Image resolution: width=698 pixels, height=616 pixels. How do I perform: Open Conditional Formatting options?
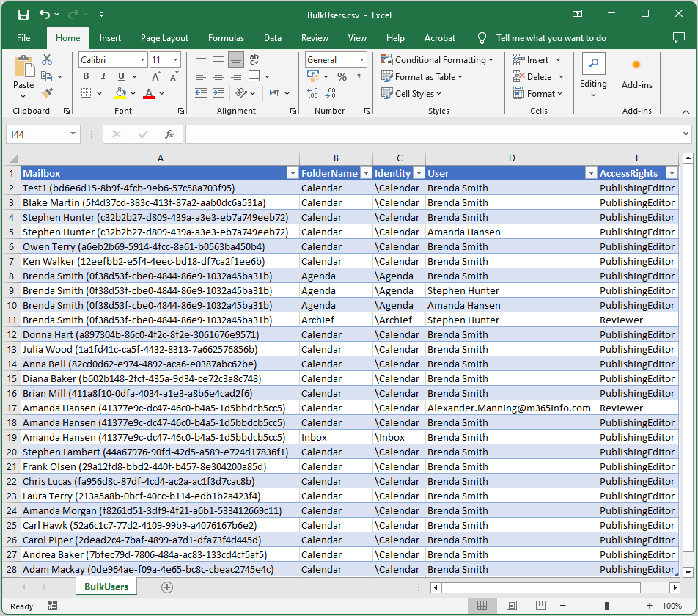(438, 59)
